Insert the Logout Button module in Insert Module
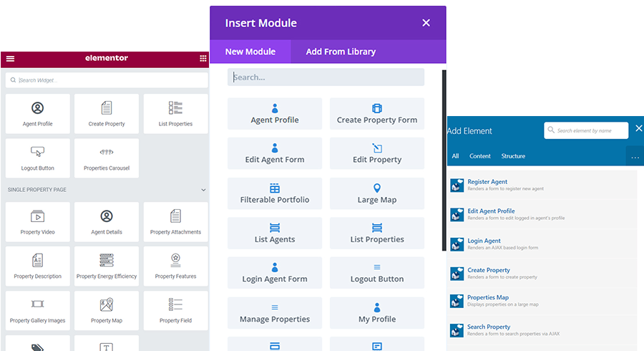The width and height of the screenshot is (644, 351). [377, 273]
